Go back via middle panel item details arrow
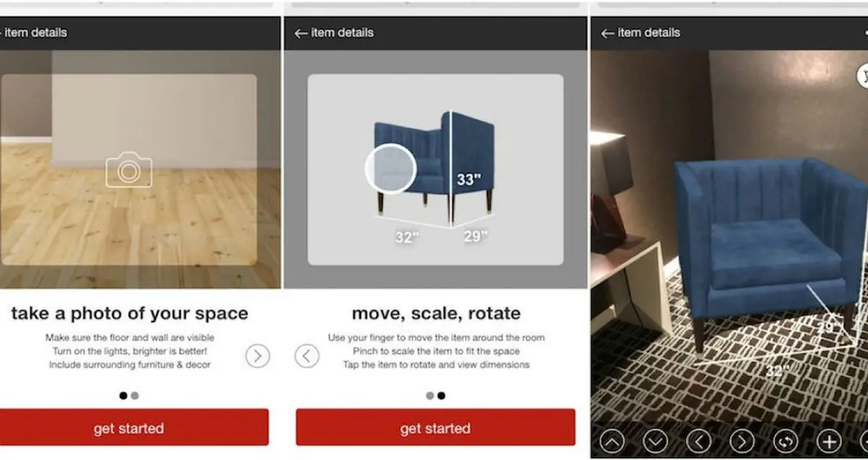868x460 pixels. (301, 33)
